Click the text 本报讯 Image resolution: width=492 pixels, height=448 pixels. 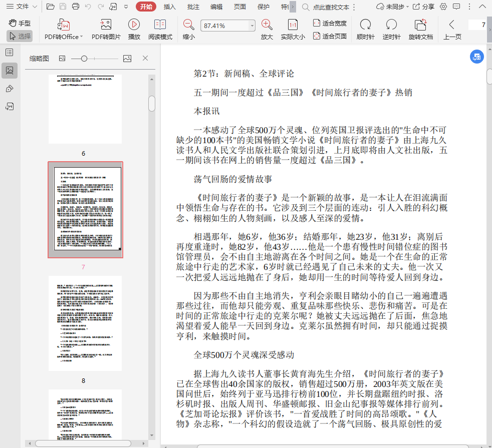(206, 111)
